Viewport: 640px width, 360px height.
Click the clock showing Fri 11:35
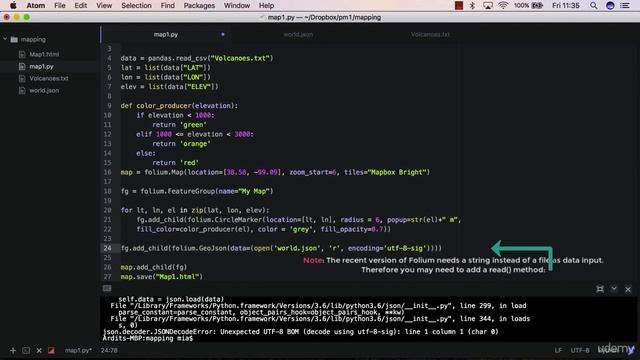click(566, 5)
